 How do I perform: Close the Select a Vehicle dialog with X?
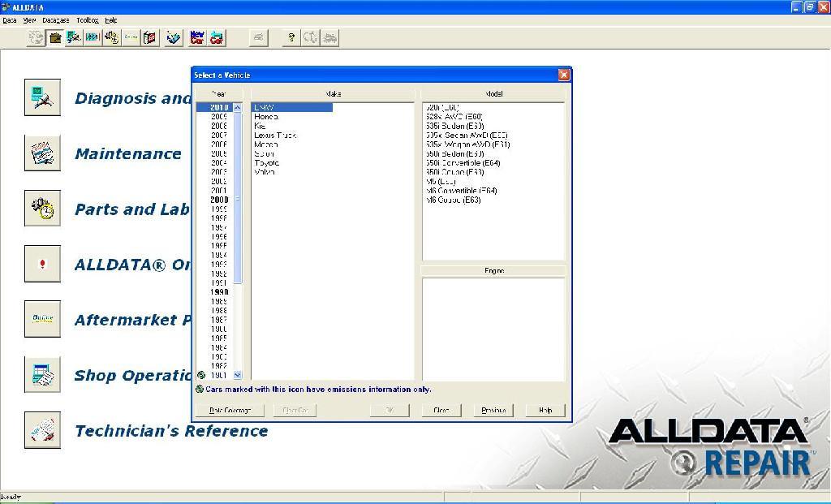click(x=564, y=75)
